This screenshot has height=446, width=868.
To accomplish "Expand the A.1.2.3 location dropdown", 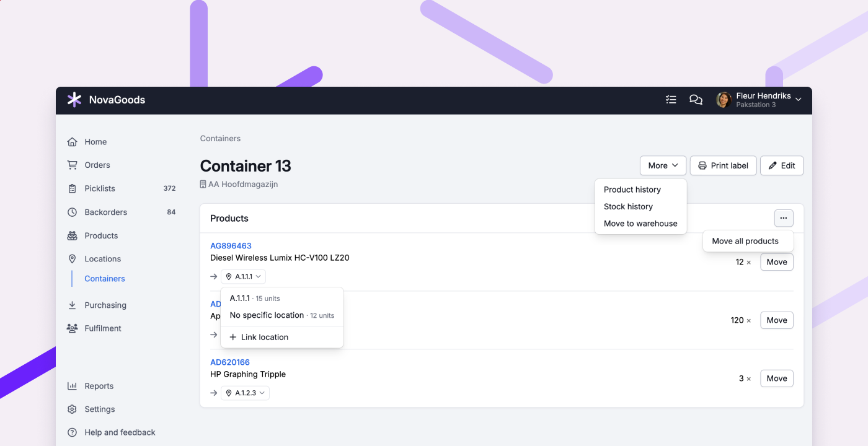I will (x=245, y=393).
